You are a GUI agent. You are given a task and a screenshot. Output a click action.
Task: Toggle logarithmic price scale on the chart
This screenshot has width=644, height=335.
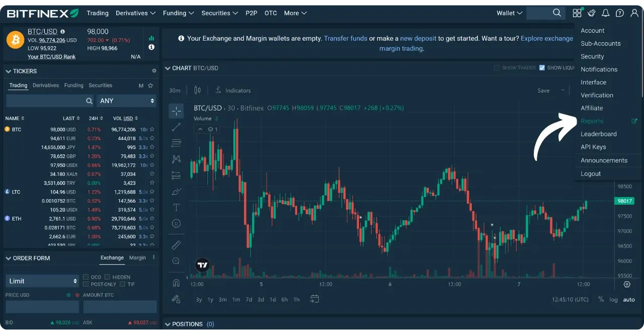[x=614, y=299]
